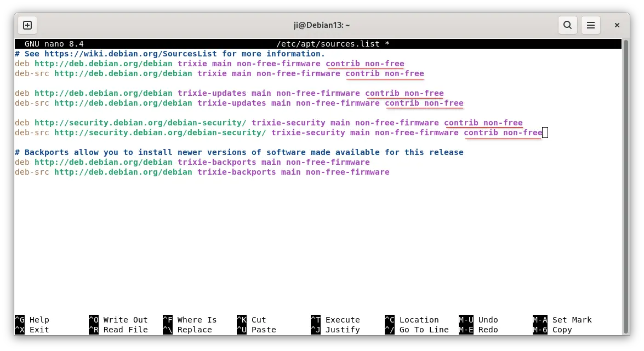Click the ji@Debian13 window title

(322, 25)
